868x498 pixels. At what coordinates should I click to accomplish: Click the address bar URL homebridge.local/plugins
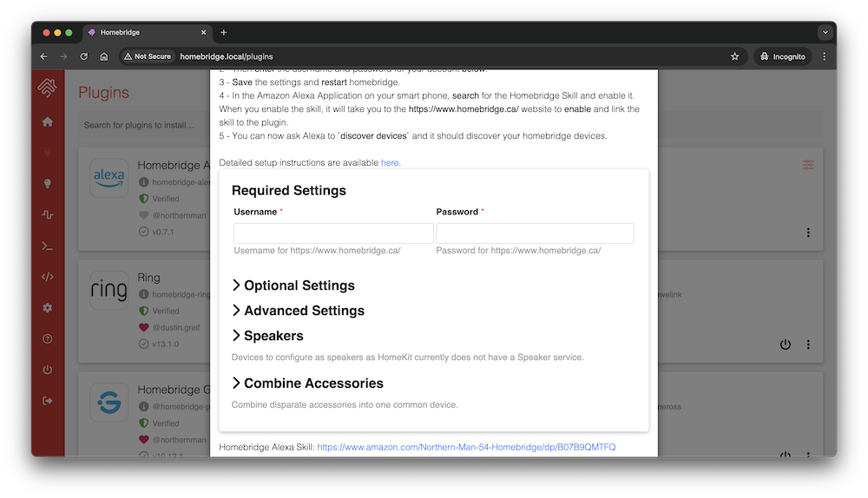pyautogui.click(x=227, y=56)
